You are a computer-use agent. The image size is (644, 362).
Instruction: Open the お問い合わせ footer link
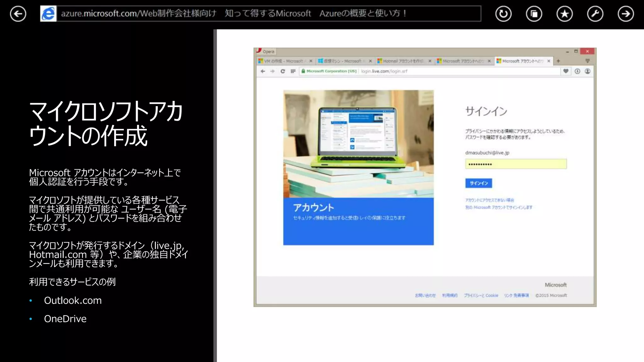425,295
